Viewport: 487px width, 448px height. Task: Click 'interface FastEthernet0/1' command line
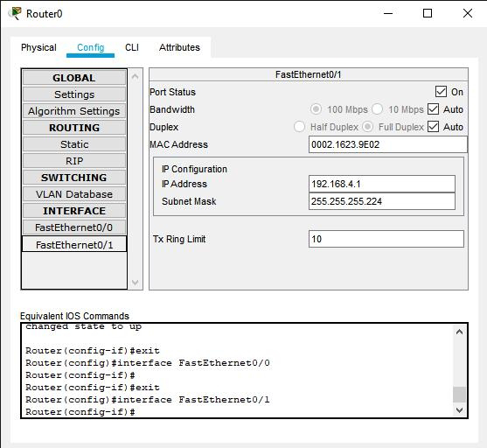click(x=148, y=400)
